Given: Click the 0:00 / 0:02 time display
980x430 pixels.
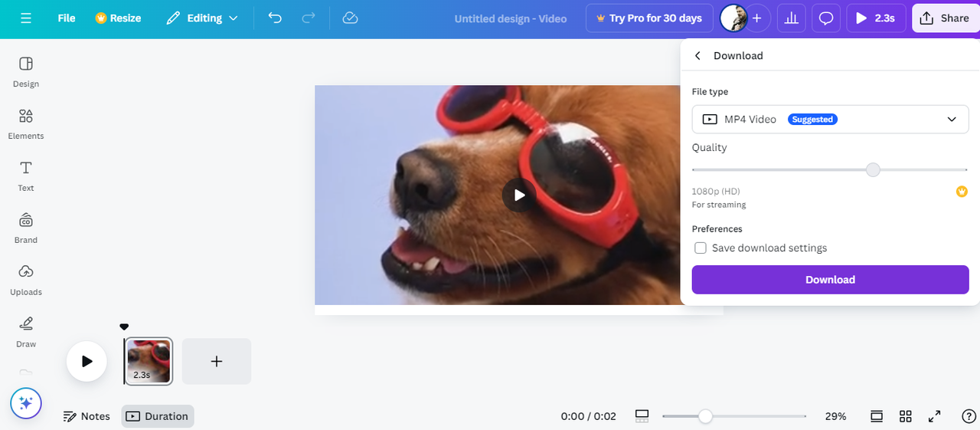Looking at the screenshot, I should click(588, 416).
